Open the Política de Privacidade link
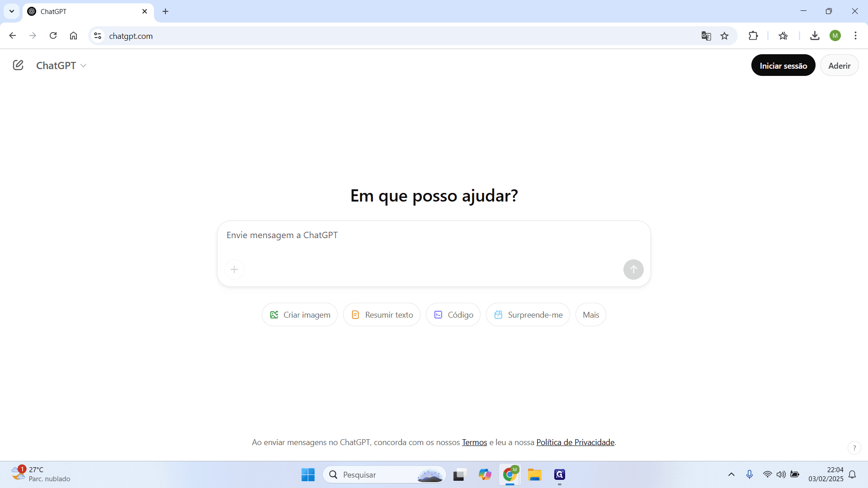 click(575, 442)
